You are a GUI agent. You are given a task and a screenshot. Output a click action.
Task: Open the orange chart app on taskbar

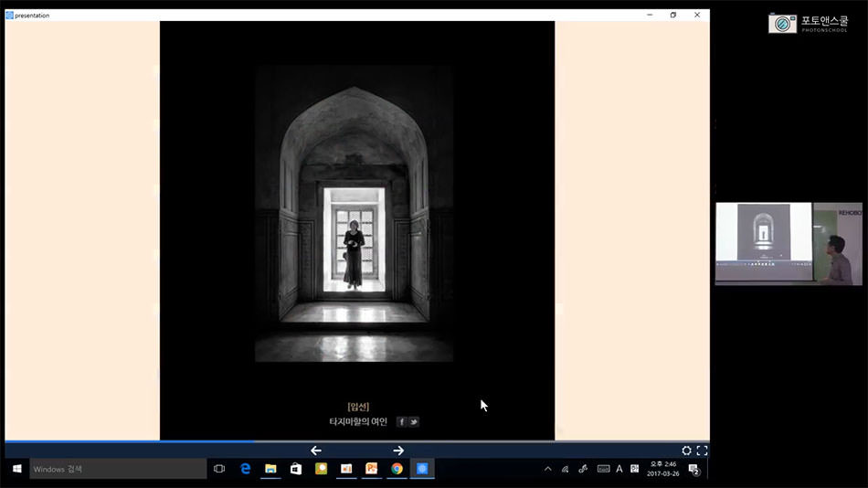pos(346,469)
